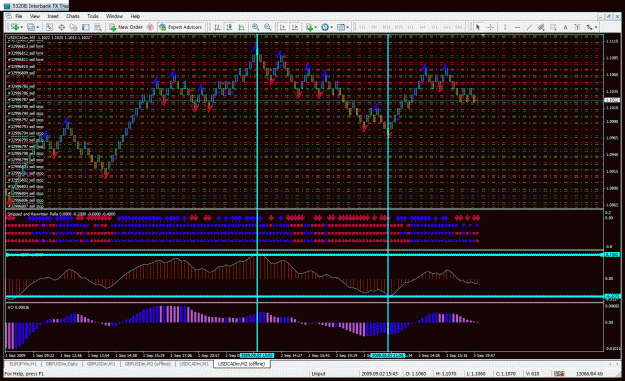
Task: Expand the Profiles dropdown arrow
Action: click(37, 27)
